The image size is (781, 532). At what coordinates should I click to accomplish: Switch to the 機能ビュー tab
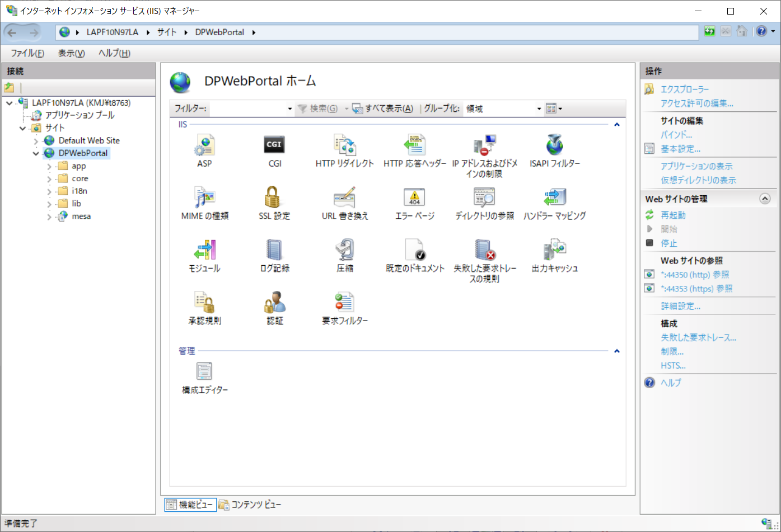pos(190,505)
